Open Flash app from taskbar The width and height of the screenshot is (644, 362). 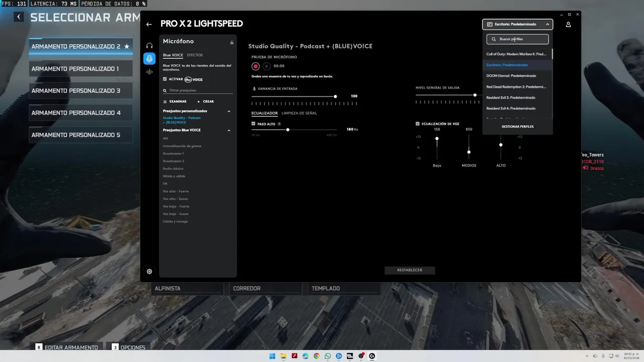pyautogui.click(x=294, y=356)
